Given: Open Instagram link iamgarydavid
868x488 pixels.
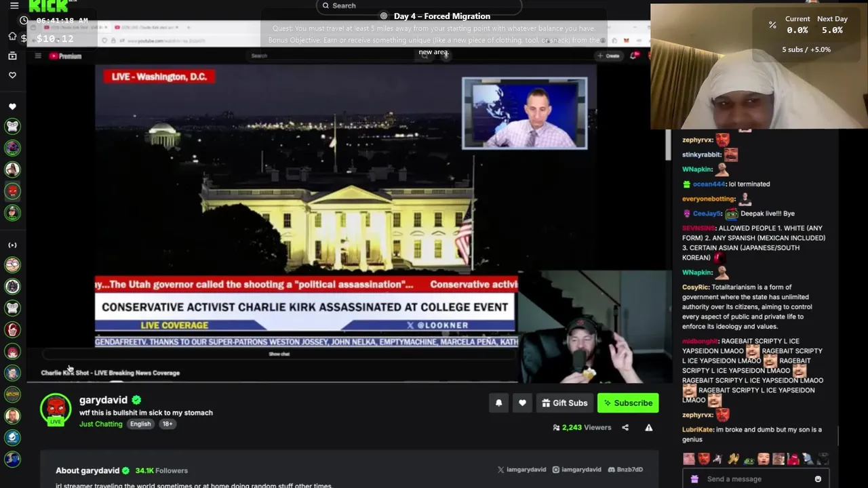Looking at the screenshot, I should point(576,470).
